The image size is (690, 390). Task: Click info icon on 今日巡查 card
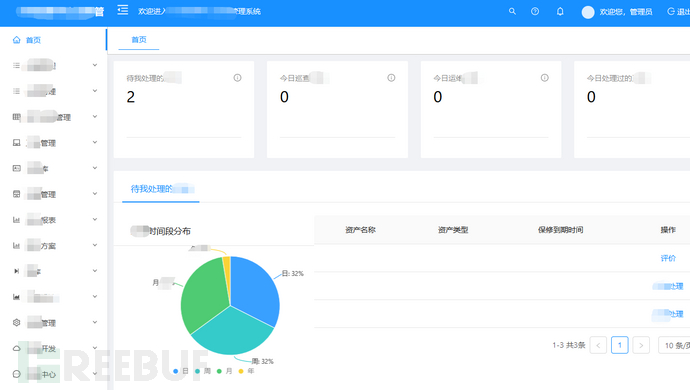tap(391, 78)
